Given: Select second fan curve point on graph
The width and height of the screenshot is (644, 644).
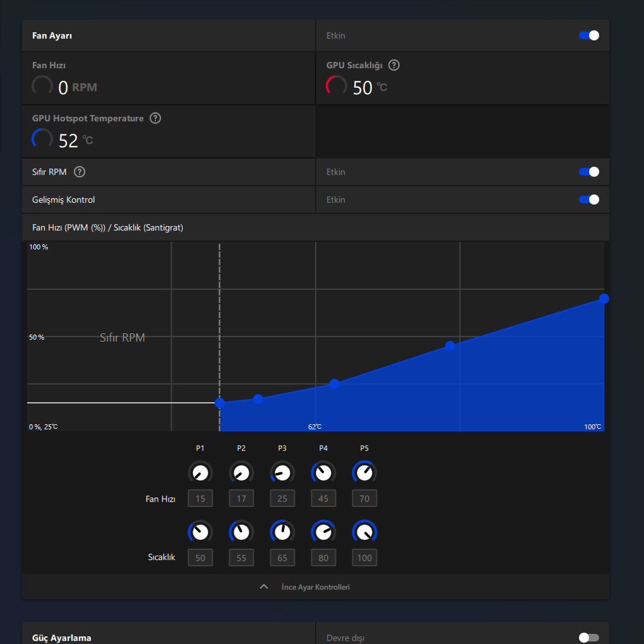Looking at the screenshot, I should 258,399.
